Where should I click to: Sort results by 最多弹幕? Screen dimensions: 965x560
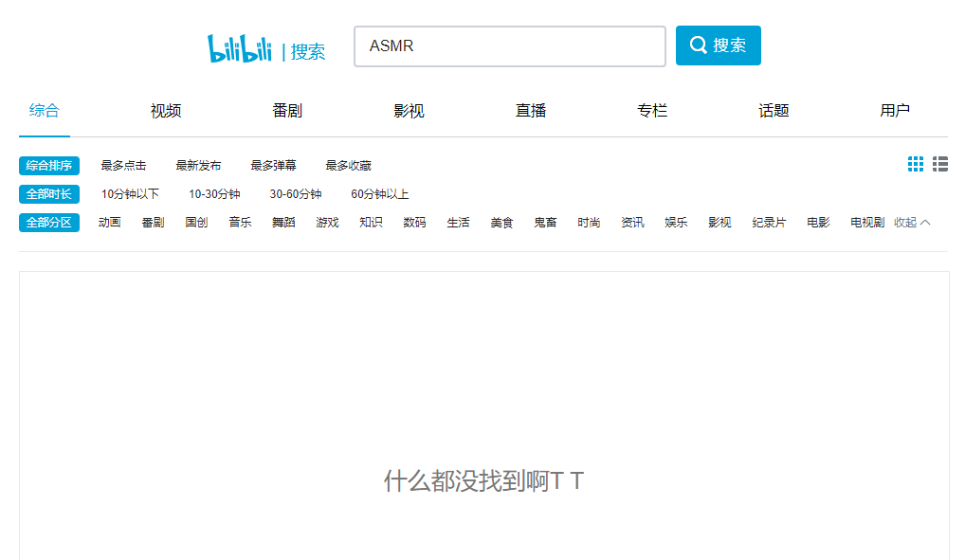(273, 166)
